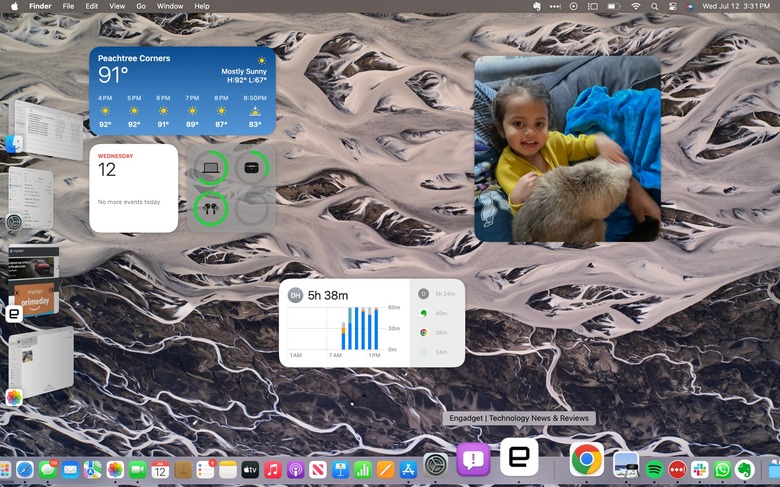Open the Calendar app in Dock
The width and height of the screenshot is (780, 487).
[x=160, y=470]
